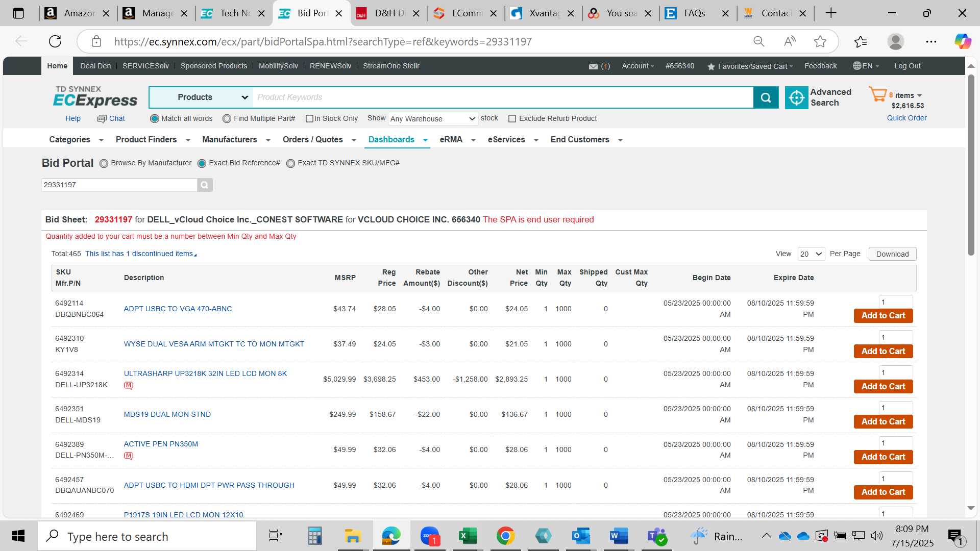Screen dimensions: 980x551
Task: Expand the Account dropdown
Action: click(x=637, y=66)
